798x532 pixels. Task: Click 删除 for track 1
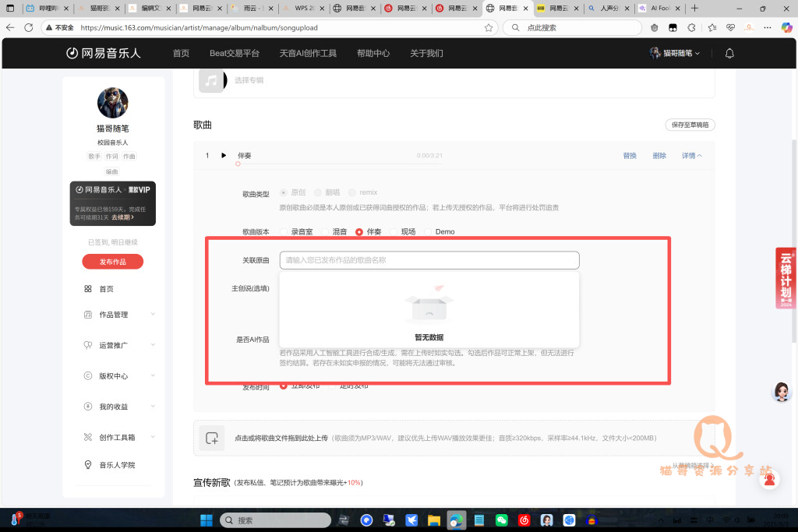point(659,156)
